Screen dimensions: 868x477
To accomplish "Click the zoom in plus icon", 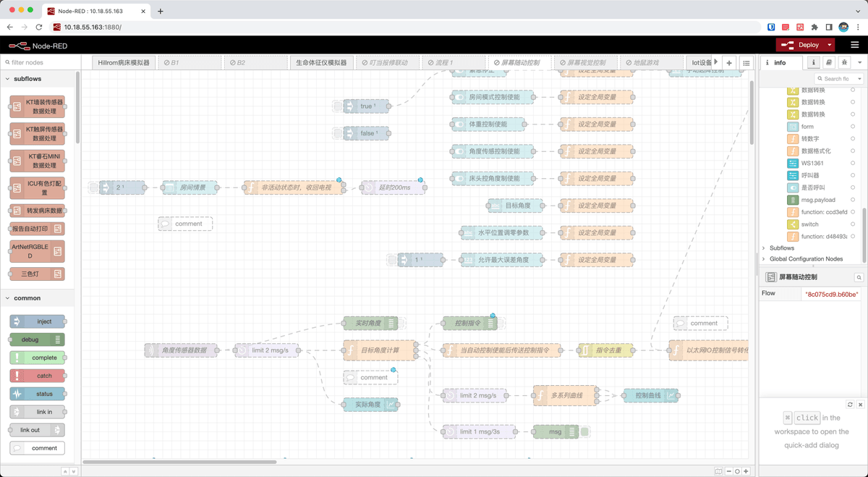I will point(746,471).
